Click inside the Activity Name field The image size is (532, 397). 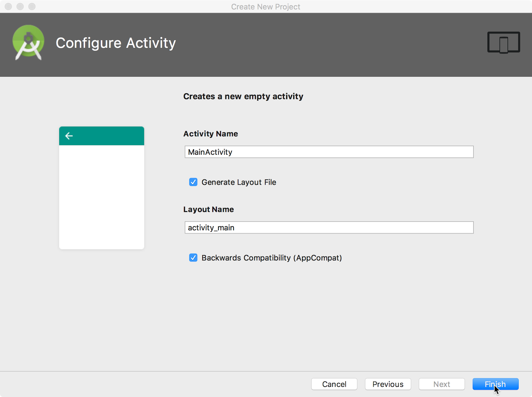329,152
